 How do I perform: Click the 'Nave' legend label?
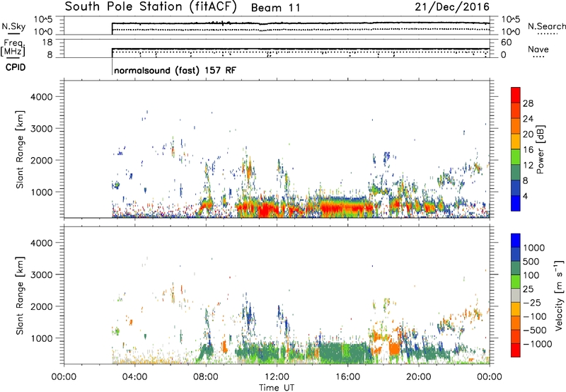point(538,50)
